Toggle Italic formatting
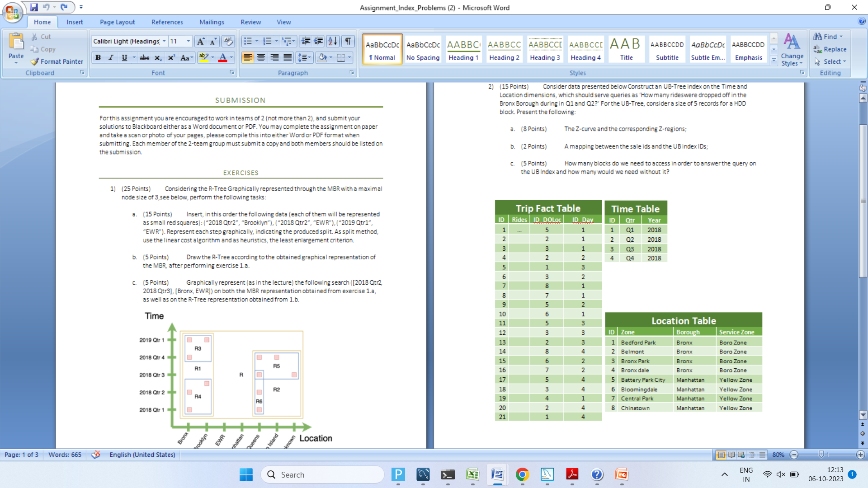This screenshot has height=488, width=868. (x=111, y=57)
